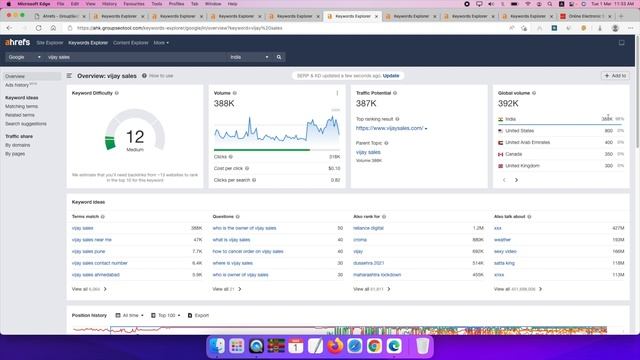The height and width of the screenshot is (360, 640).
Task: Click Cost per click info icon
Action: coord(247,168)
